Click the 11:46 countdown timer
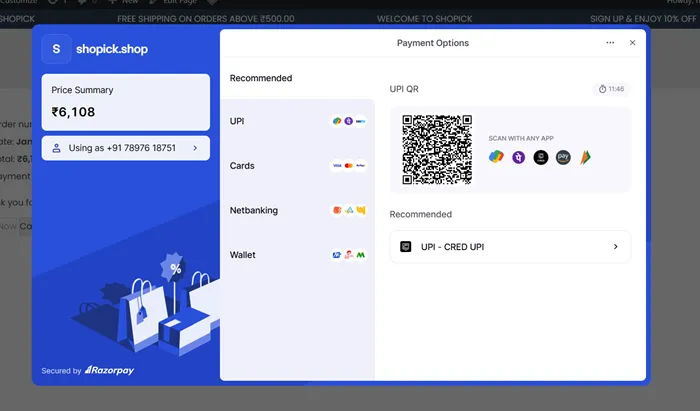 [611, 89]
